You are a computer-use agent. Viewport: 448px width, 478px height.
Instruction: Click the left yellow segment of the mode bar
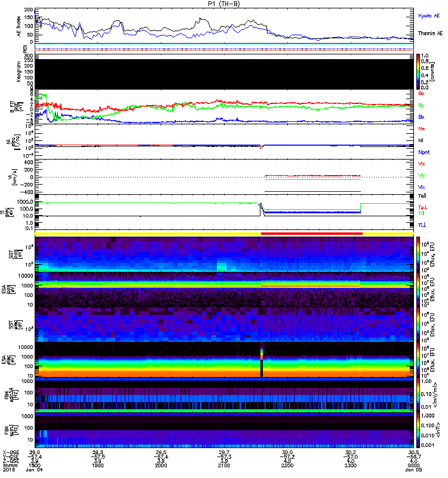pos(148,234)
